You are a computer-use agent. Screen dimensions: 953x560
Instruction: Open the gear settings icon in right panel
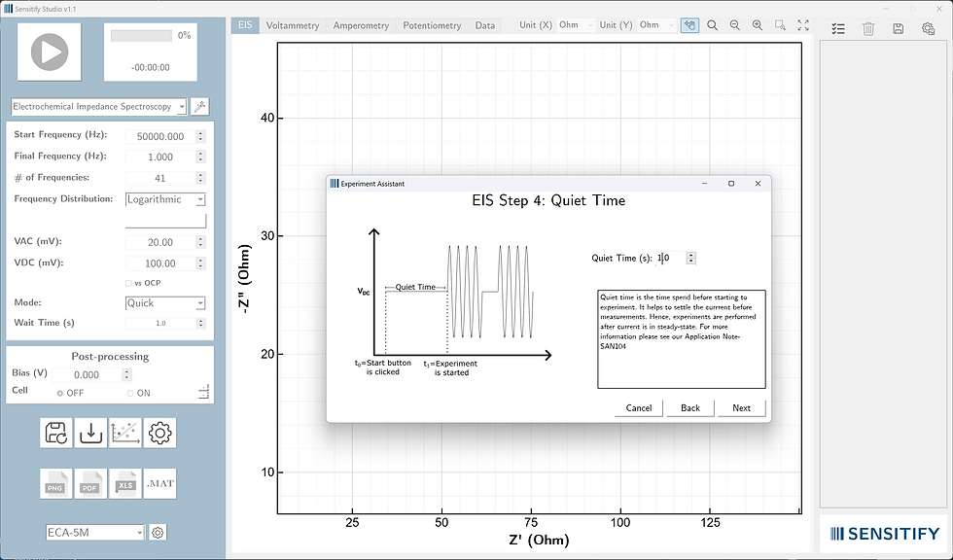pyautogui.click(x=928, y=28)
